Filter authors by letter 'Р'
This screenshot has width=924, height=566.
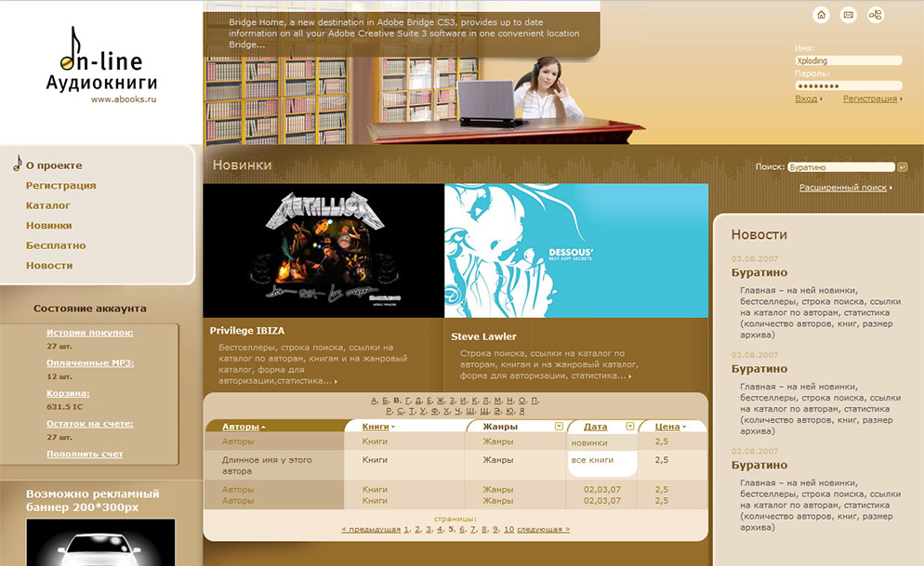(x=389, y=411)
